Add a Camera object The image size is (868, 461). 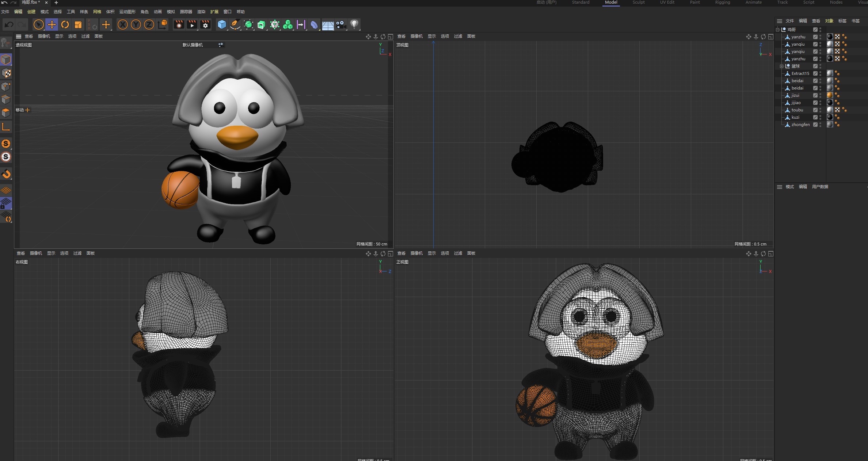coord(341,24)
